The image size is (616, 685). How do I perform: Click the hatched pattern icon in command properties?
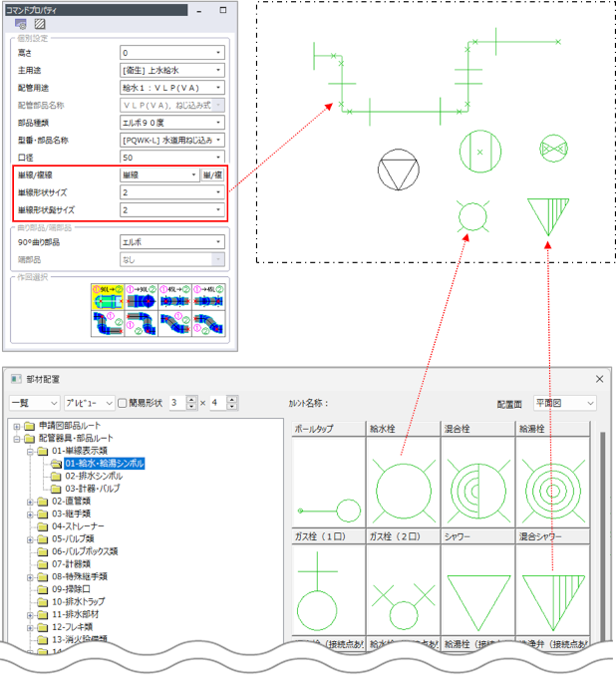pyautogui.click(x=39, y=22)
